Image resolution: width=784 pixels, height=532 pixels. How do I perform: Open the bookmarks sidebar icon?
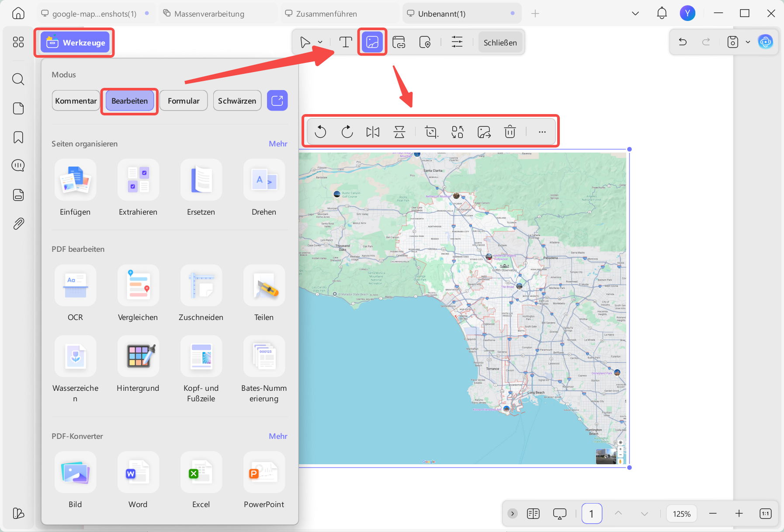[18, 137]
